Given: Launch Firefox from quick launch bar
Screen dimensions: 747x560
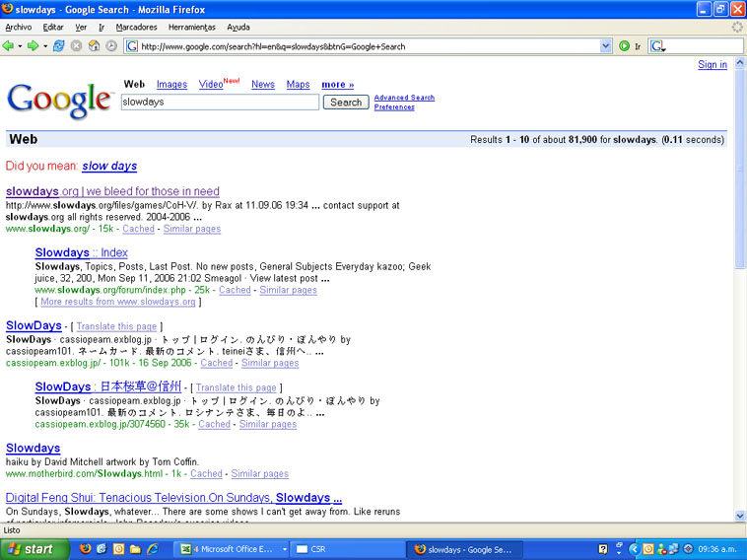Looking at the screenshot, I should coord(85,549).
